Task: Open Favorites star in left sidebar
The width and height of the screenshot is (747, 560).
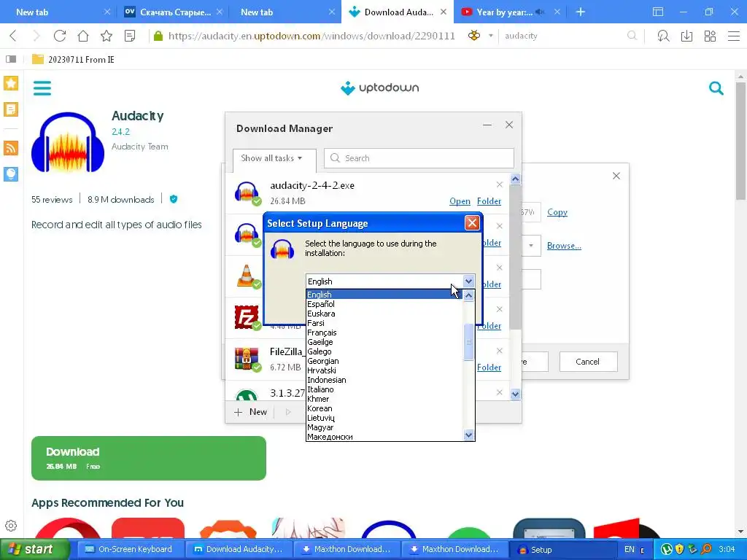Action: 11,83
